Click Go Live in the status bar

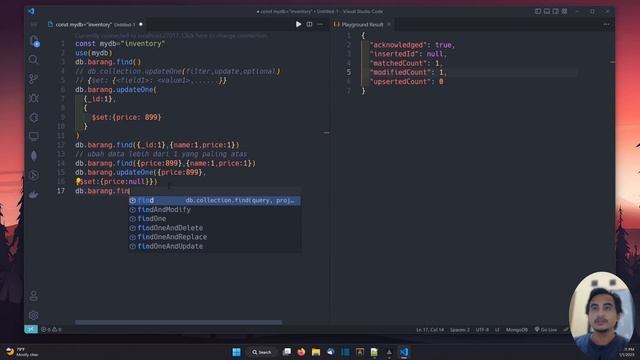(x=546, y=329)
